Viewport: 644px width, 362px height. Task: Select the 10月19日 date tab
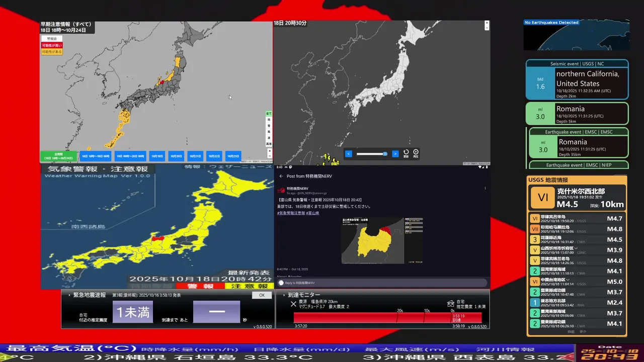click(x=157, y=156)
